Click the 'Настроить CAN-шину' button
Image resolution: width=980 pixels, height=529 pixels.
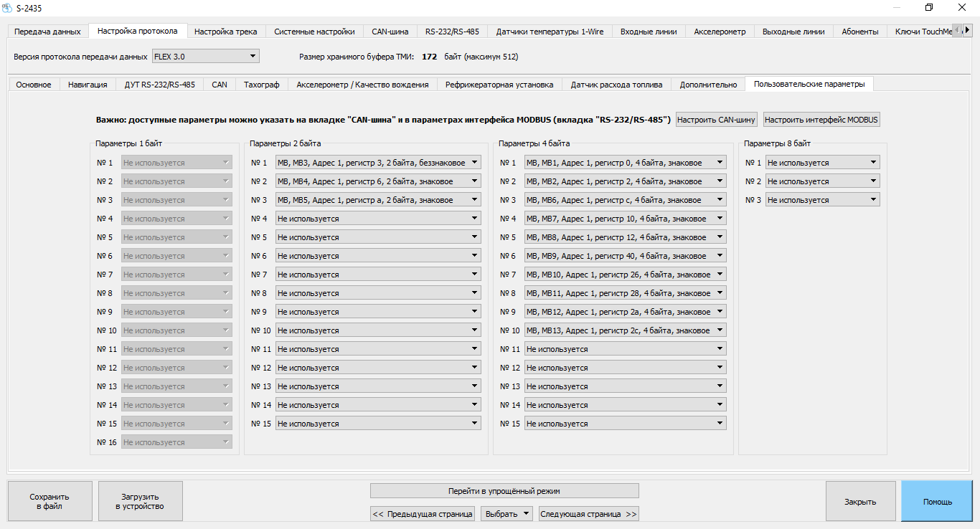coord(716,120)
